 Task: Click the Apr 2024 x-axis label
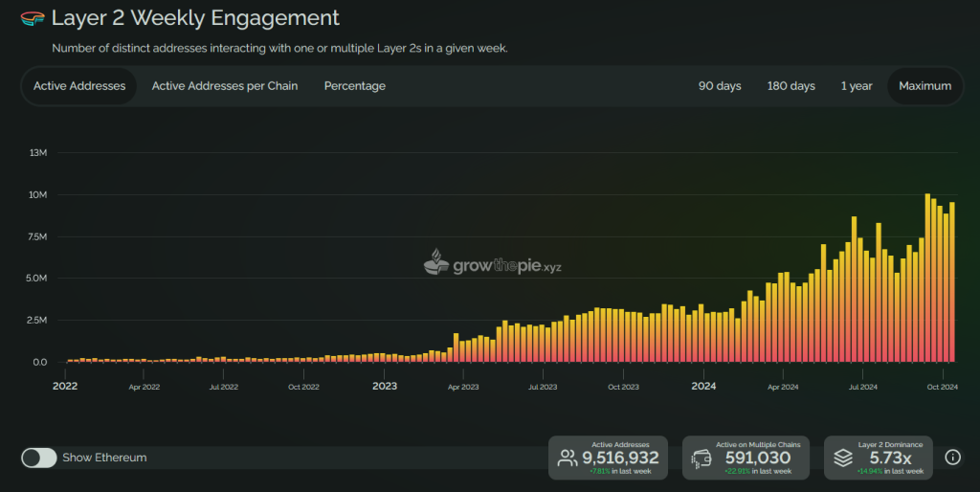pos(783,387)
